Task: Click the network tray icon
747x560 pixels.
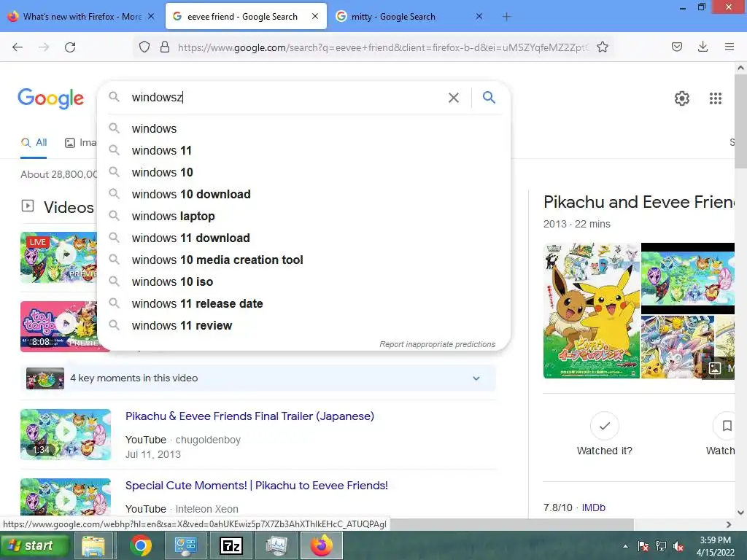Action: (661, 546)
